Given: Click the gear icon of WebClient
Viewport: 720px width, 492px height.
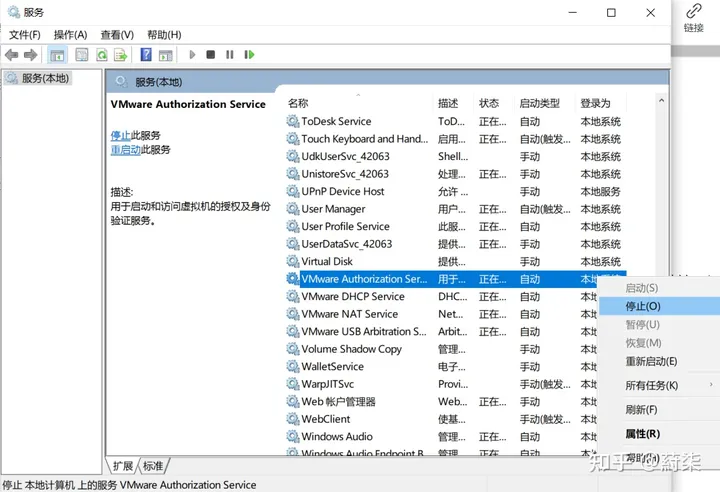Looking at the screenshot, I should pos(293,419).
